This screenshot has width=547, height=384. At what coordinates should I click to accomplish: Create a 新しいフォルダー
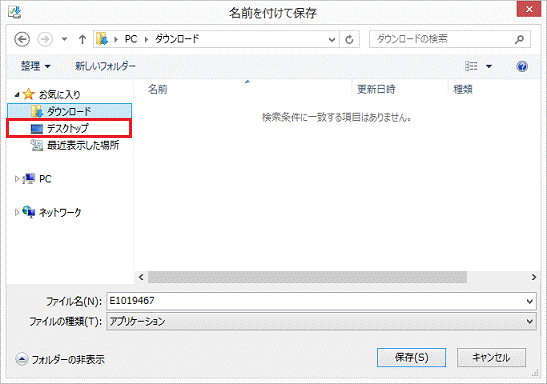pyautogui.click(x=105, y=66)
